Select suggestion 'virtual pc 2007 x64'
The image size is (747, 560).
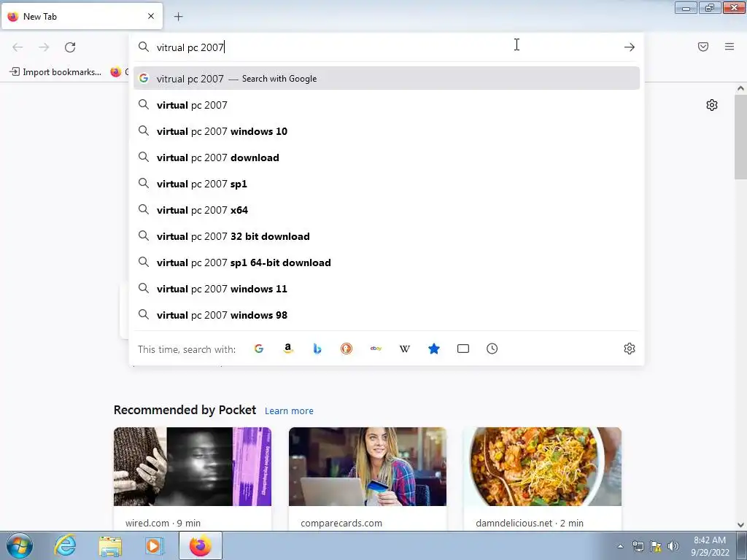click(387, 209)
